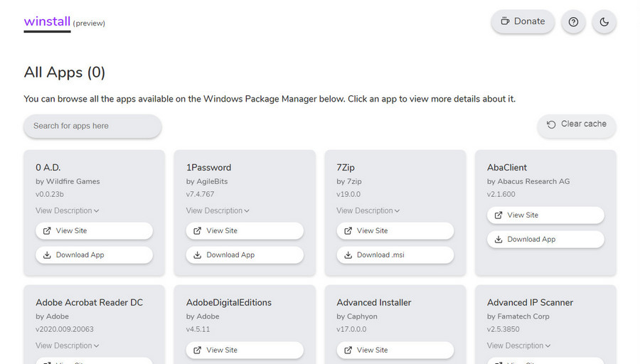640x364 pixels.
Task: Expand View Description for Advanced IP Scanner
Action: [x=519, y=346]
